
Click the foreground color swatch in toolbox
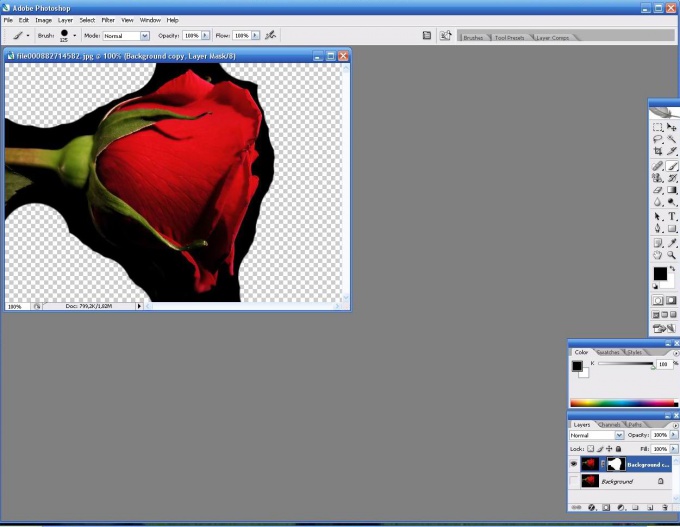click(659, 274)
